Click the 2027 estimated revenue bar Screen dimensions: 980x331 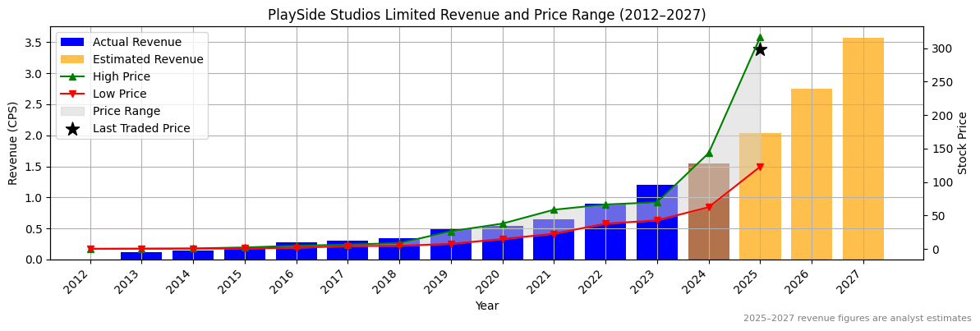(x=863, y=149)
